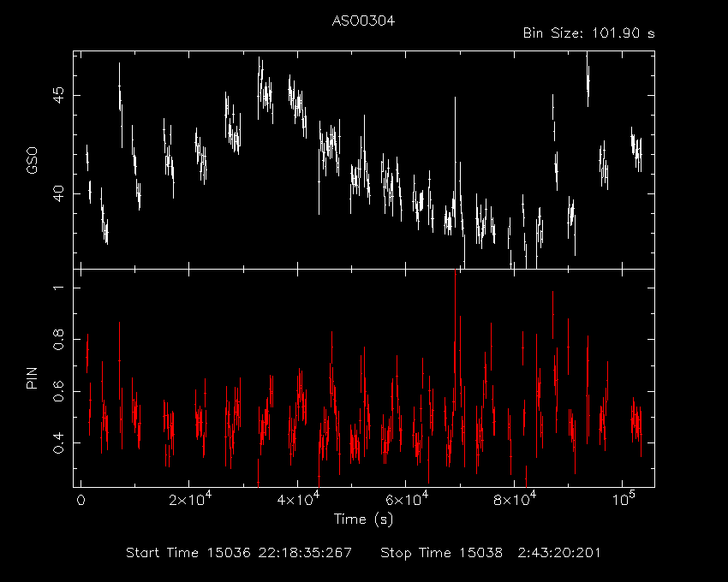Click the Time (s) x-axis label
The width and height of the screenshot is (728, 582).
(x=363, y=519)
